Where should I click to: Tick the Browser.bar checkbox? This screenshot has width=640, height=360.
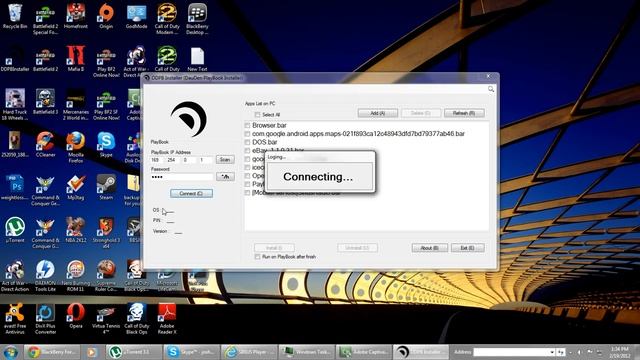pyautogui.click(x=247, y=125)
